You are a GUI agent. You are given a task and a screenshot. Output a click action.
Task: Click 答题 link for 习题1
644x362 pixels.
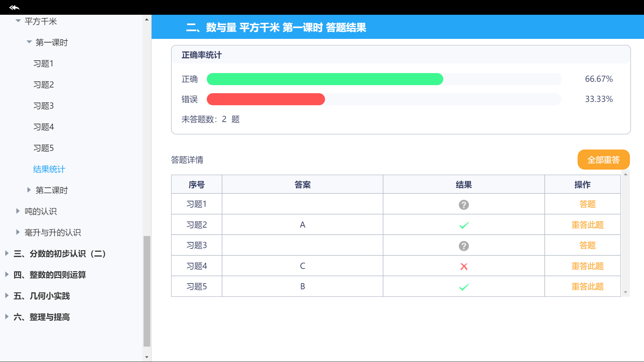[587, 204]
